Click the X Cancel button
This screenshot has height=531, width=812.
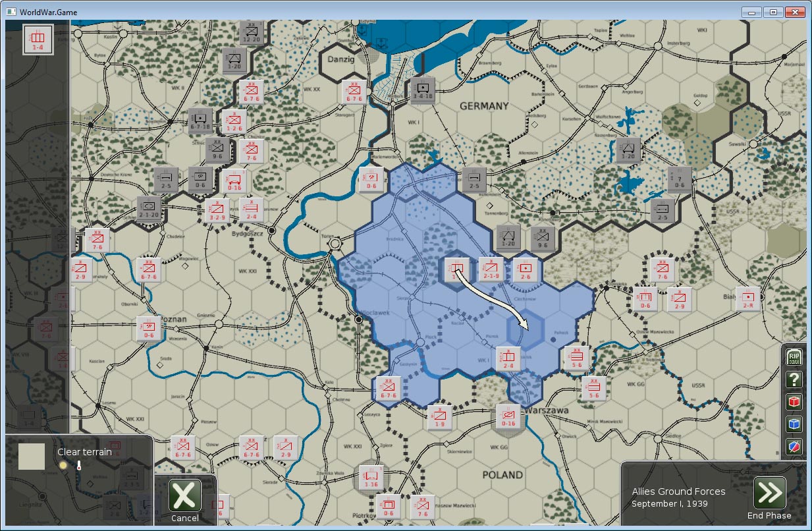click(x=184, y=495)
